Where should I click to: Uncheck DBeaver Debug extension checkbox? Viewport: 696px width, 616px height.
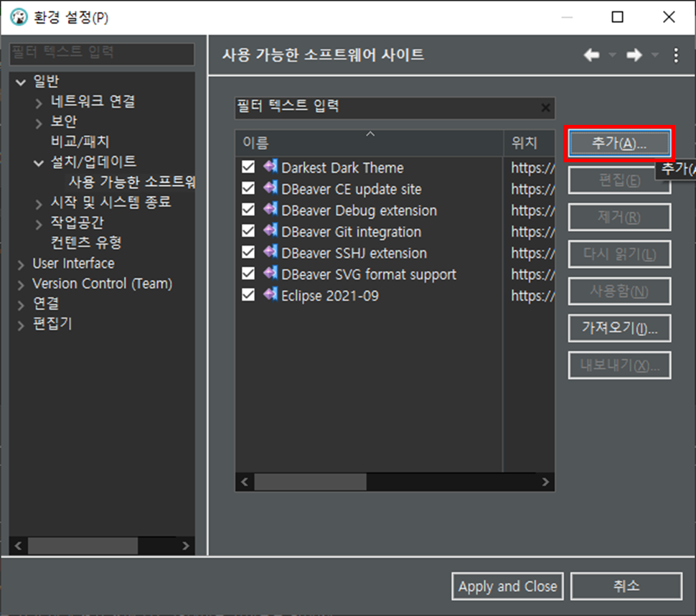click(x=248, y=210)
